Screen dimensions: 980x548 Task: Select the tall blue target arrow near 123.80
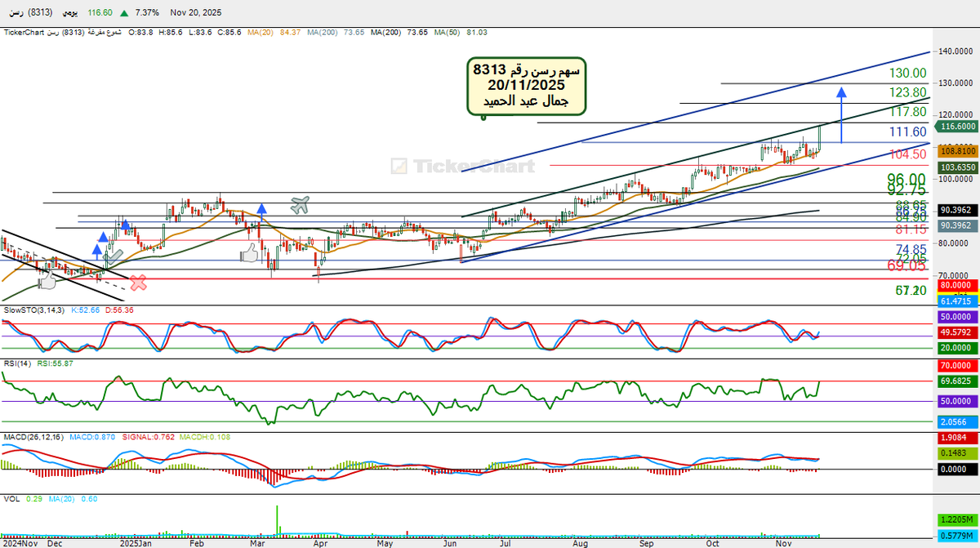coord(842,117)
